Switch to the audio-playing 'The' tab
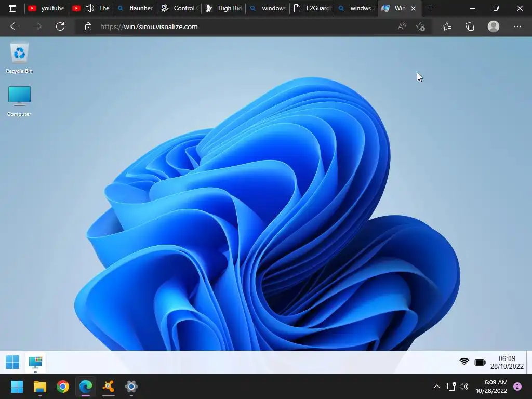This screenshot has height=399, width=532. click(104, 8)
